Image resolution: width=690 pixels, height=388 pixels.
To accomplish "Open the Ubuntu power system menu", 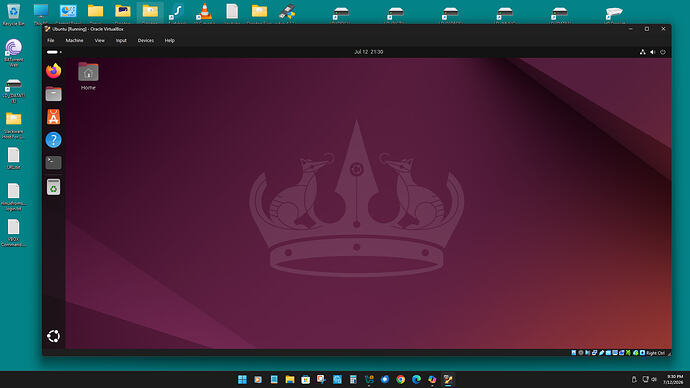I will pos(663,52).
